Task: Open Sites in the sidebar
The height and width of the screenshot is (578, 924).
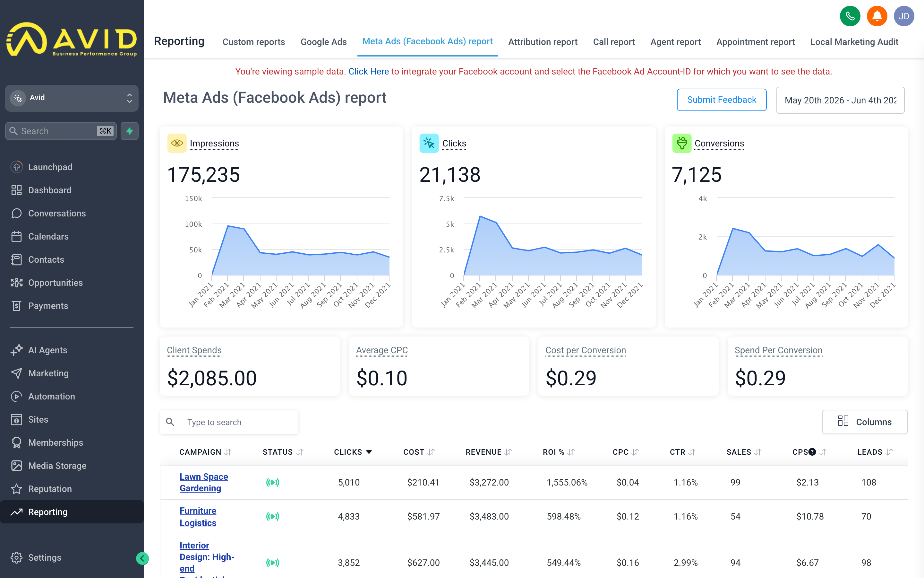Action: [72, 419]
